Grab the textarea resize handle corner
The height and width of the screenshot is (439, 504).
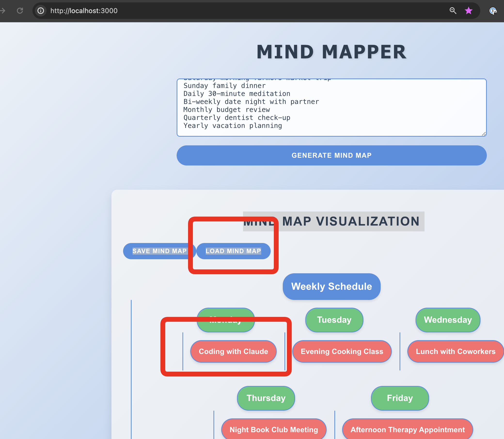[484, 134]
